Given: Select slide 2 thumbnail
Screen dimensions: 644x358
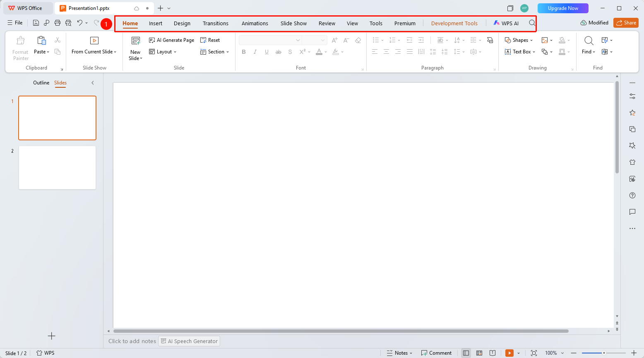Looking at the screenshot, I should (57, 168).
